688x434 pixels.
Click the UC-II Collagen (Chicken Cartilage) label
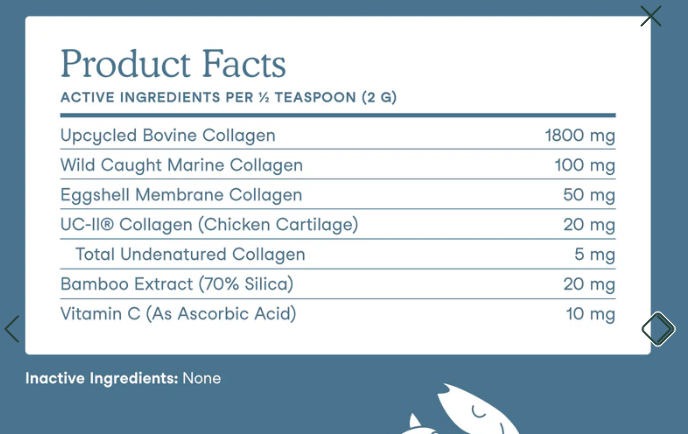tap(209, 225)
